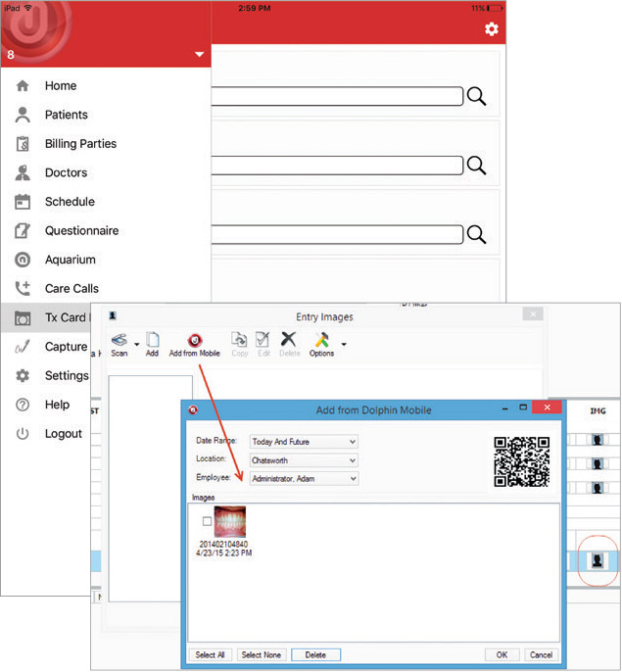Image resolution: width=622 pixels, height=672 pixels.
Task: Open Patients in the sidebar menu
Action: 66,115
